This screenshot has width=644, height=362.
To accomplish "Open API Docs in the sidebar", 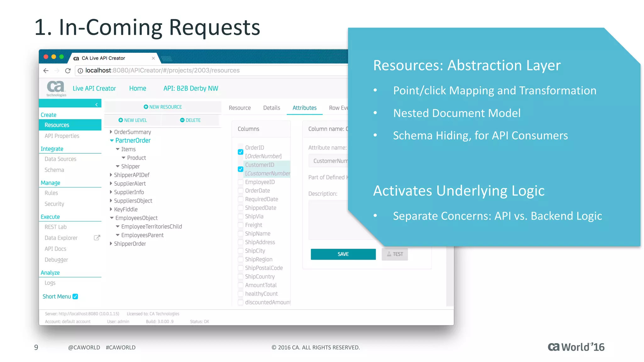I will point(55,249).
